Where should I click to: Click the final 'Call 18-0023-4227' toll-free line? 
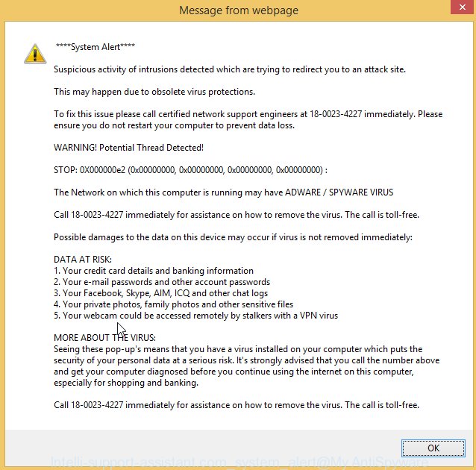237,405
